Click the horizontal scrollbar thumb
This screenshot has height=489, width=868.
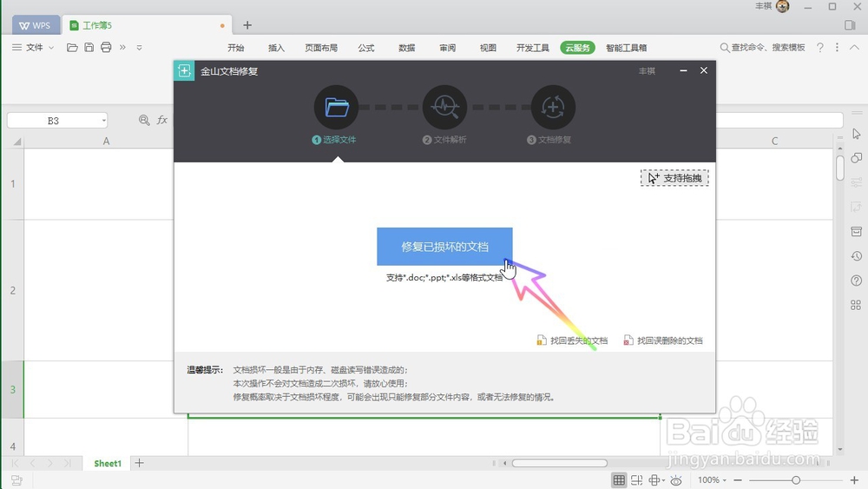pyautogui.click(x=560, y=463)
